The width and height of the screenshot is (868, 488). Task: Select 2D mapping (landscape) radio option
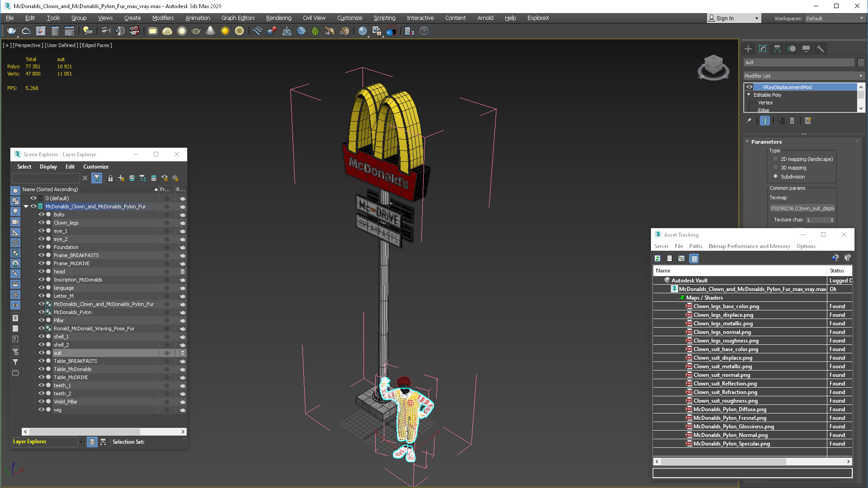(776, 159)
